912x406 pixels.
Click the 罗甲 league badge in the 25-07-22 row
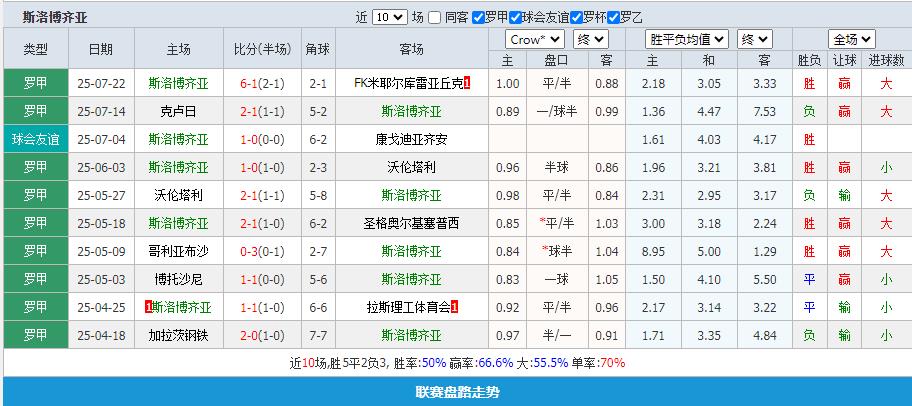[36, 83]
